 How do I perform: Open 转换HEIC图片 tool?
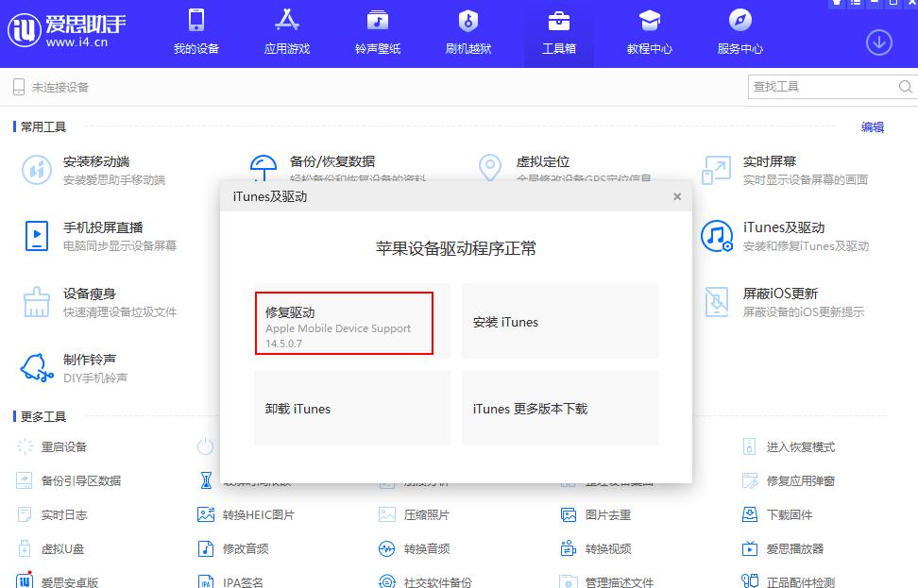pos(246,515)
